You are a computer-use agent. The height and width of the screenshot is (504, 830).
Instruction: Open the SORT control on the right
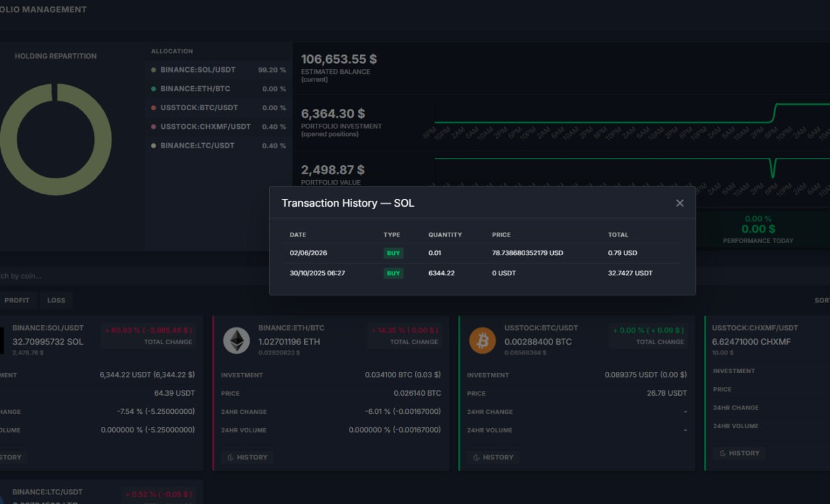822,301
